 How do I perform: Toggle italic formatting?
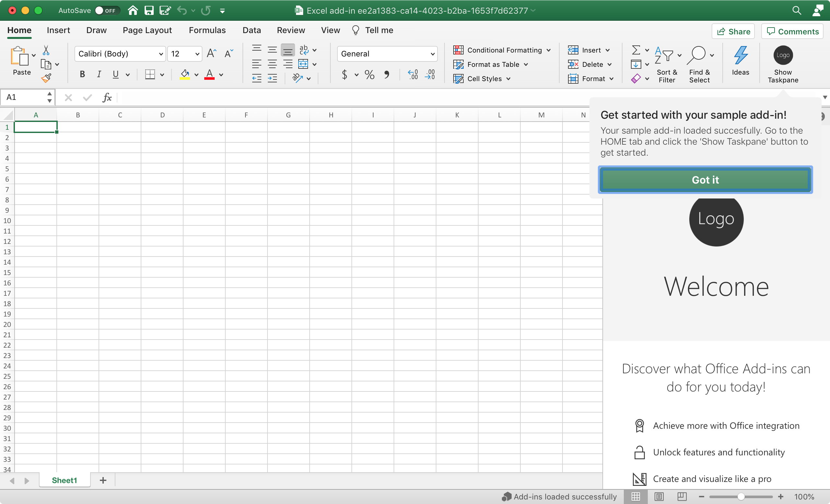coord(98,75)
